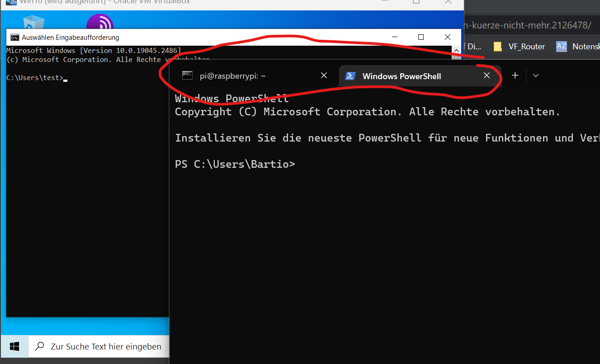Image resolution: width=600 pixels, height=364 pixels.
Task: Close the pi@raspberrypi tab
Action: [x=324, y=76]
